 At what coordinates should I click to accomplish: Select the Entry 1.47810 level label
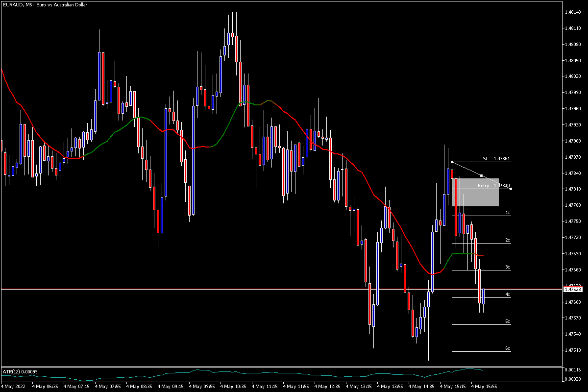point(494,186)
